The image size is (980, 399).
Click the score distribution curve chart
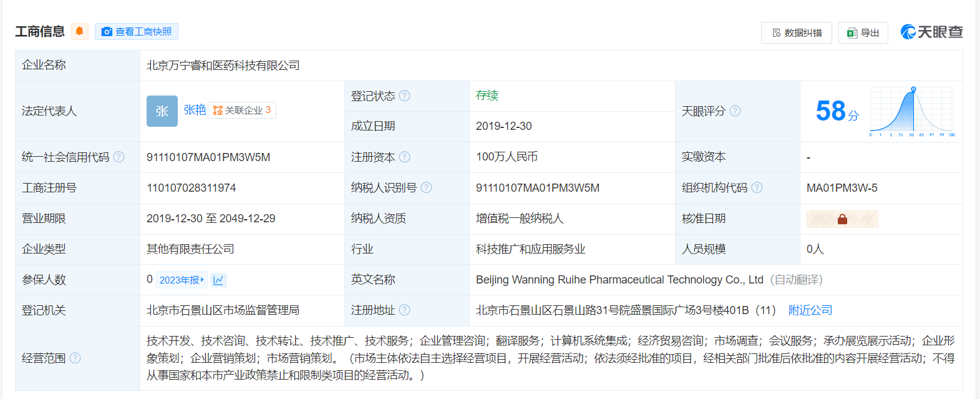pos(912,111)
